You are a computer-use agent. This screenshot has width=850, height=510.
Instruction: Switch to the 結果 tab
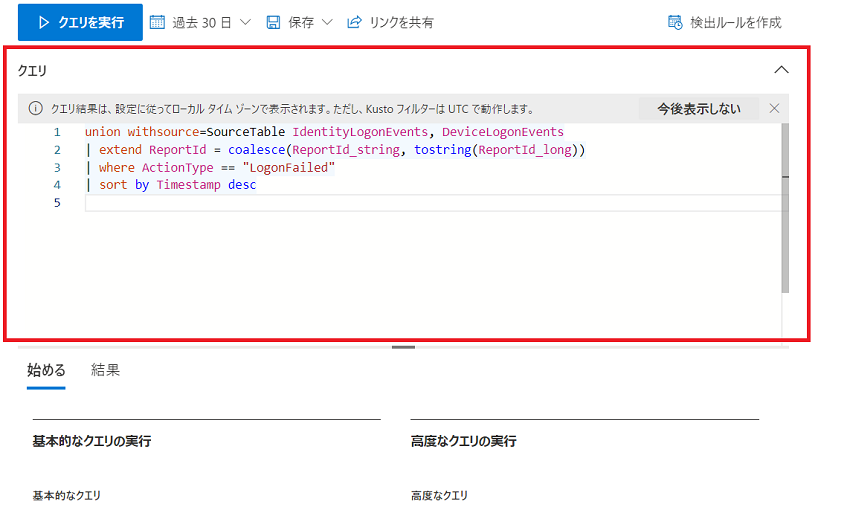point(105,370)
